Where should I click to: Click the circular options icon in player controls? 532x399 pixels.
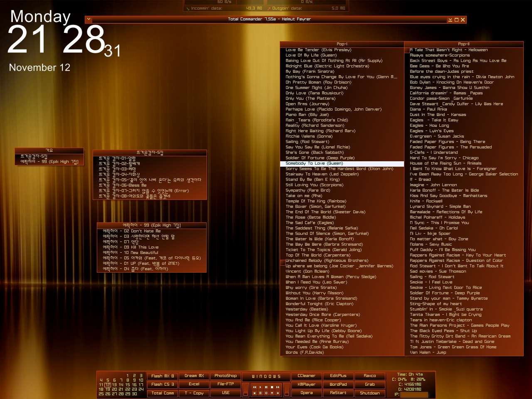(x=266, y=393)
